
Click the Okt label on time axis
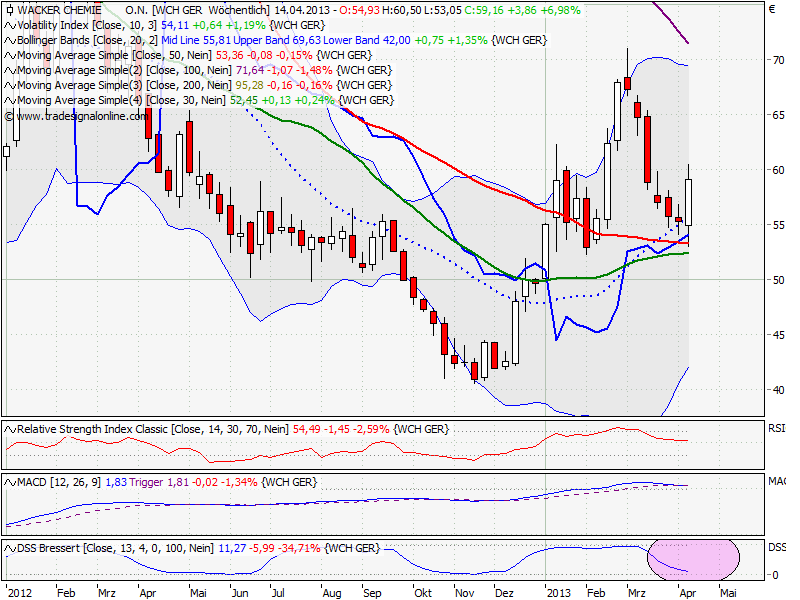point(423,593)
